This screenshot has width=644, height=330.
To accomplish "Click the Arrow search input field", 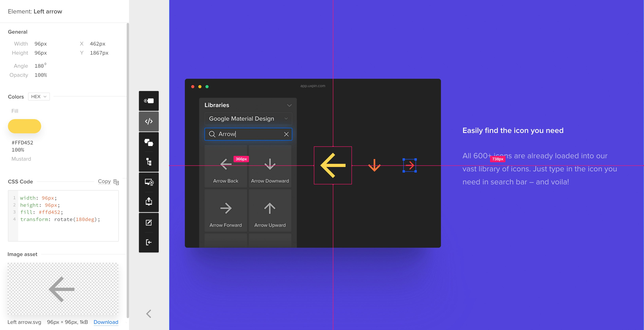I will click(248, 134).
